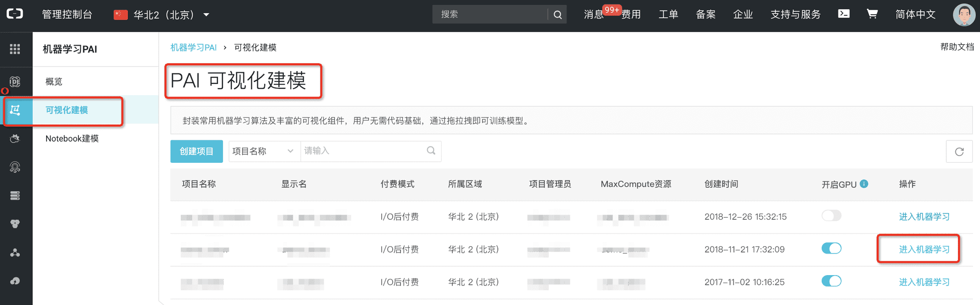Toggle GPU for the 2018-11-21 project

click(x=832, y=249)
